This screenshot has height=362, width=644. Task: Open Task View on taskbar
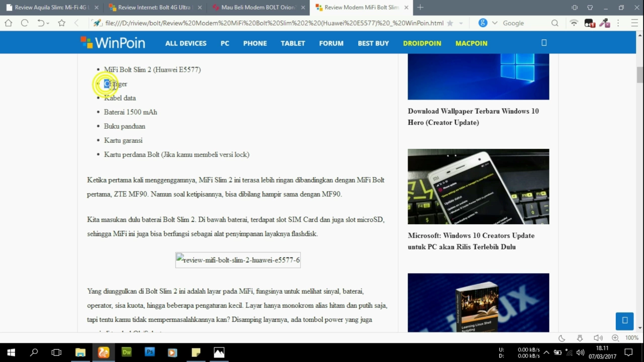coord(56,352)
